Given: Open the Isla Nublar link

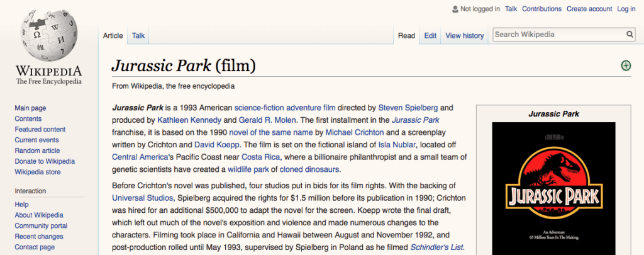Looking at the screenshot, I should tap(397, 145).
